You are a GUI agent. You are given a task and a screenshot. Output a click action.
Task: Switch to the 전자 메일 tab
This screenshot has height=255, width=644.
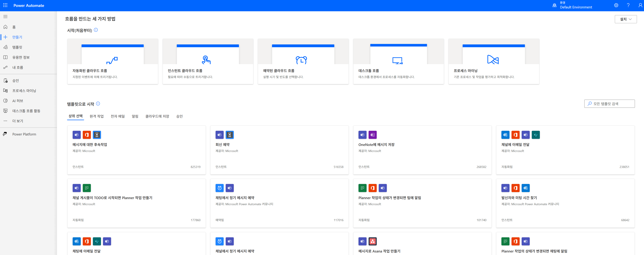point(117,116)
